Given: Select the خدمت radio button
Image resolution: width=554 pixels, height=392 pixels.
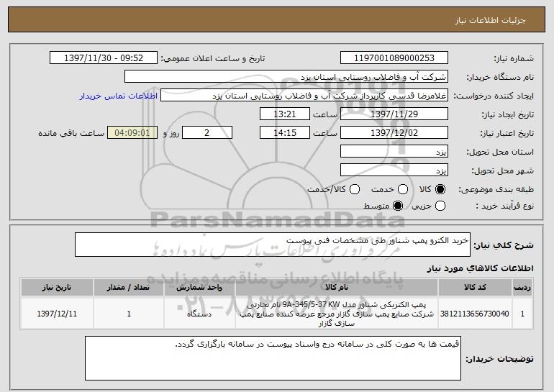Looking at the screenshot, I should 402,190.
